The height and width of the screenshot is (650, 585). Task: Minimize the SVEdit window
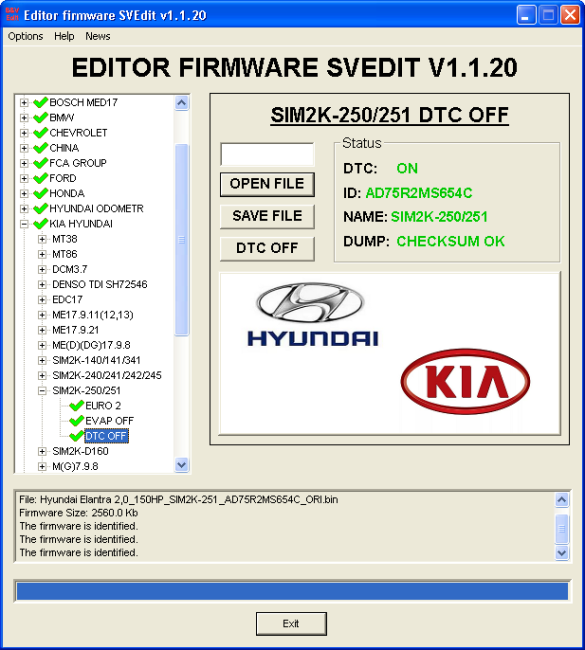point(526,15)
